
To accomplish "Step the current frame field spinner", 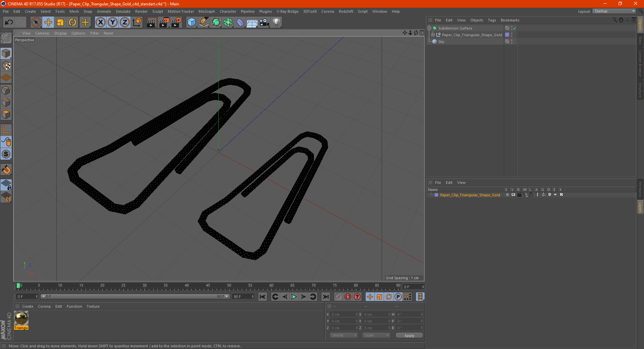I will 423,287.
